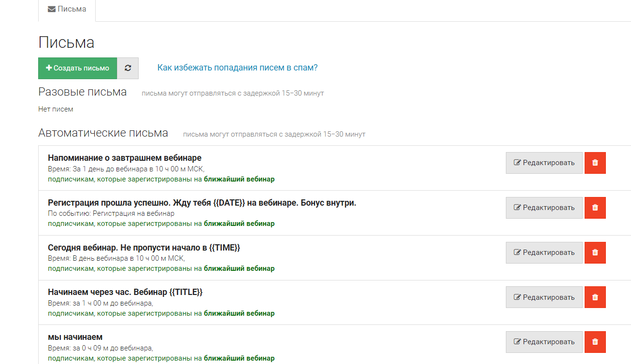
Task: Edit the 'мы начинаем' letter
Action: [544, 342]
